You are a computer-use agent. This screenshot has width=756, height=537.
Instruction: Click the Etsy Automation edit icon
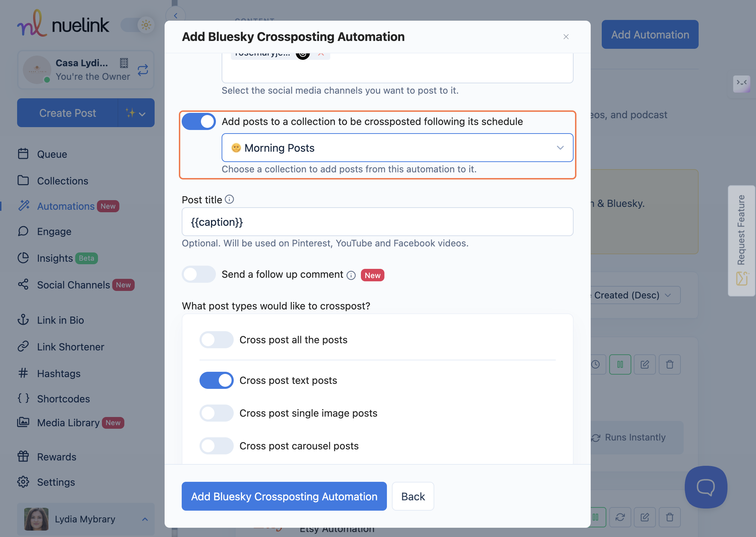click(x=645, y=517)
